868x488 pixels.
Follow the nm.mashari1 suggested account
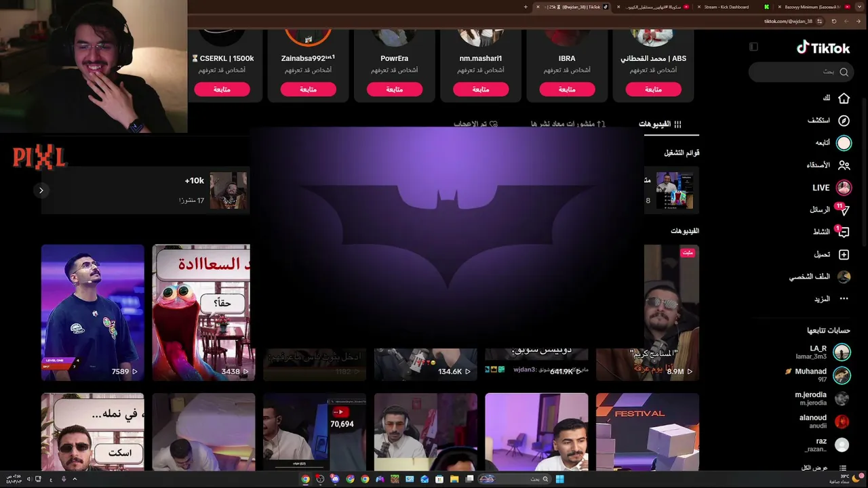[481, 89]
